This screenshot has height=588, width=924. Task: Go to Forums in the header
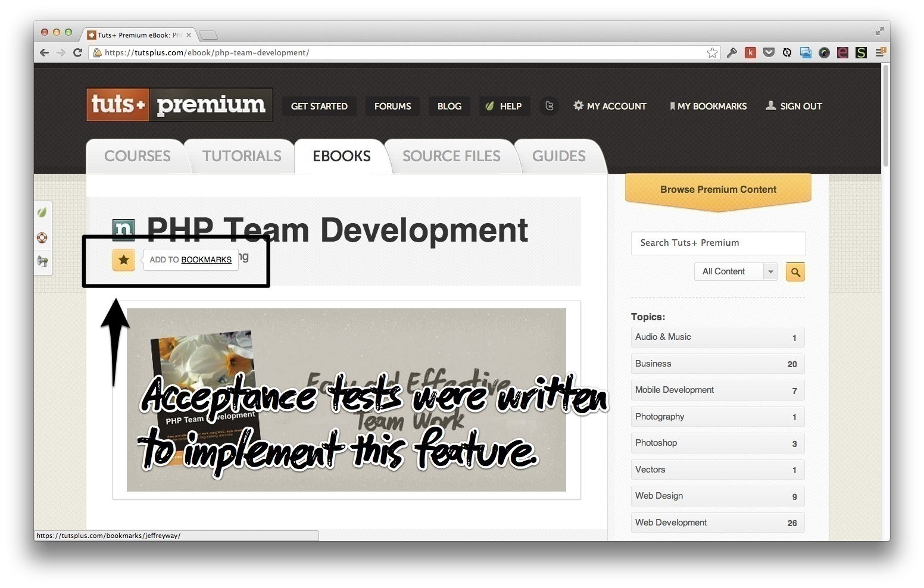pyautogui.click(x=392, y=106)
